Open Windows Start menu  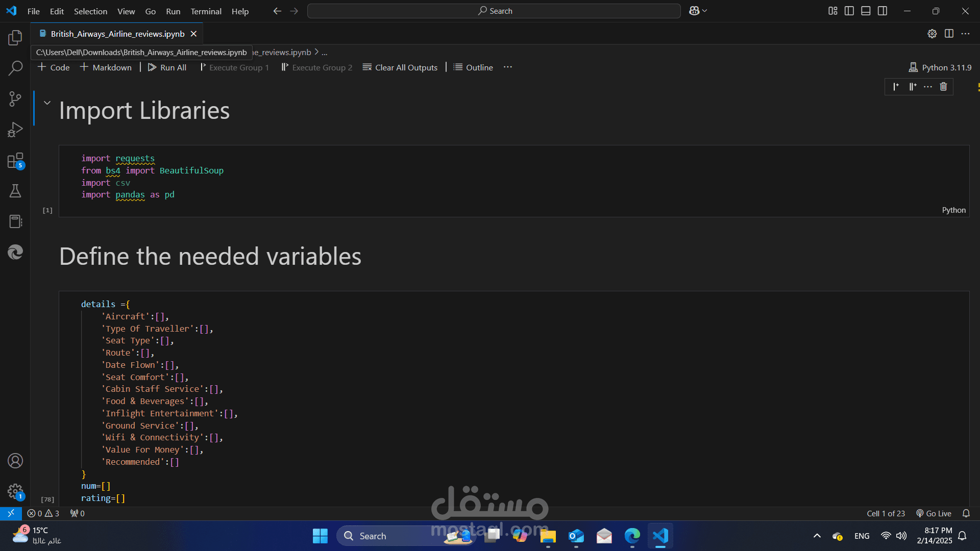[x=320, y=536]
